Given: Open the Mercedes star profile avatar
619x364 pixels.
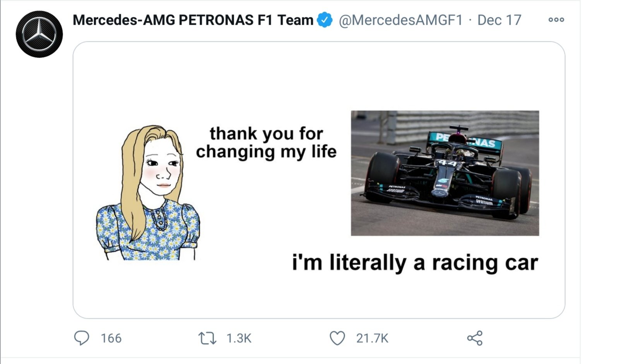Looking at the screenshot, I should 39,34.
